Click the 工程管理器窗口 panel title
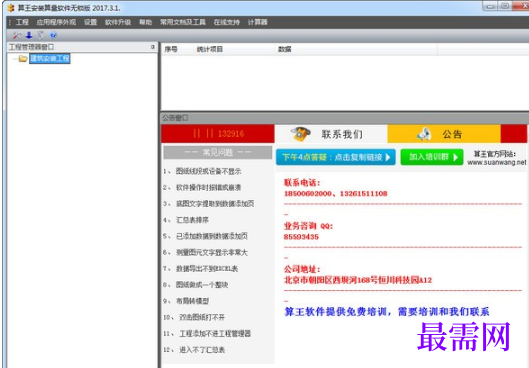This screenshot has width=529, height=368. pyautogui.click(x=31, y=47)
